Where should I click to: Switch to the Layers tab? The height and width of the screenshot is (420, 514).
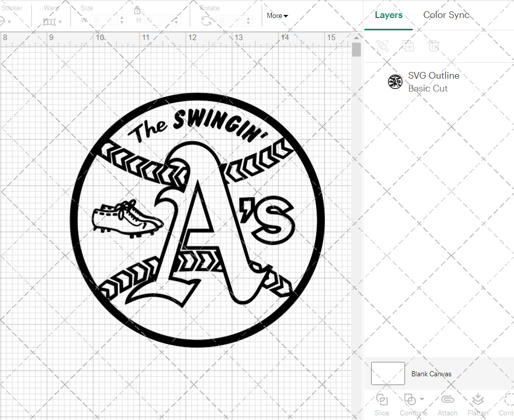389,15
